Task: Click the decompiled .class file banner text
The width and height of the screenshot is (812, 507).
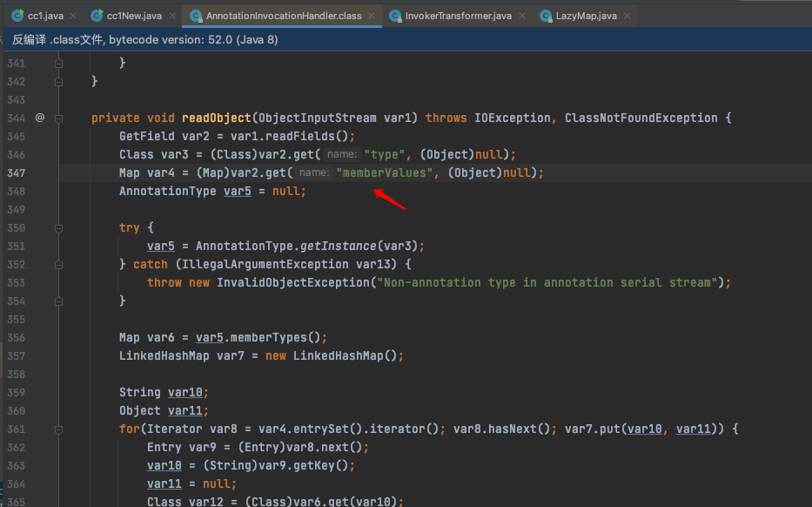Action: coord(145,40)
